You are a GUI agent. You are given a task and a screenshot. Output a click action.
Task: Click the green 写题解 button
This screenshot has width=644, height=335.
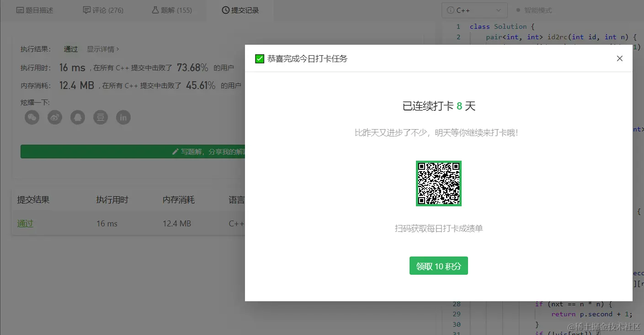pos(133,152)
